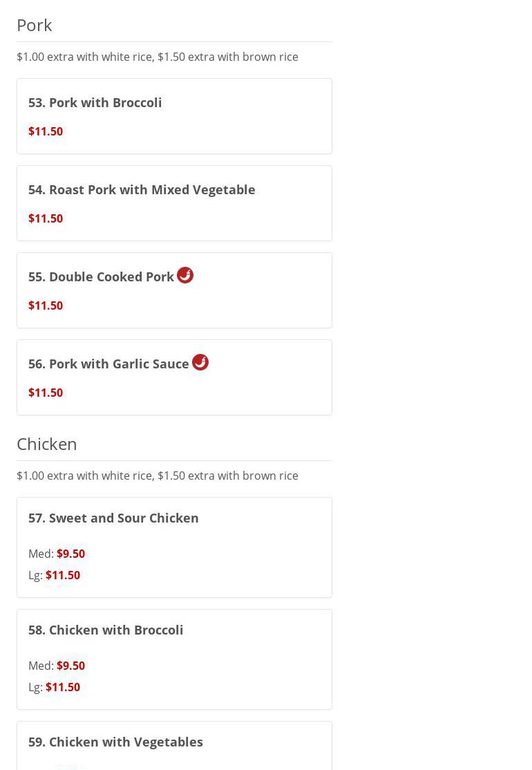The width and height of the screenshot is (532, 770).
Task: Pick Med $9.50 Sweet and Sour Chicken
Action: click(70, 554)
